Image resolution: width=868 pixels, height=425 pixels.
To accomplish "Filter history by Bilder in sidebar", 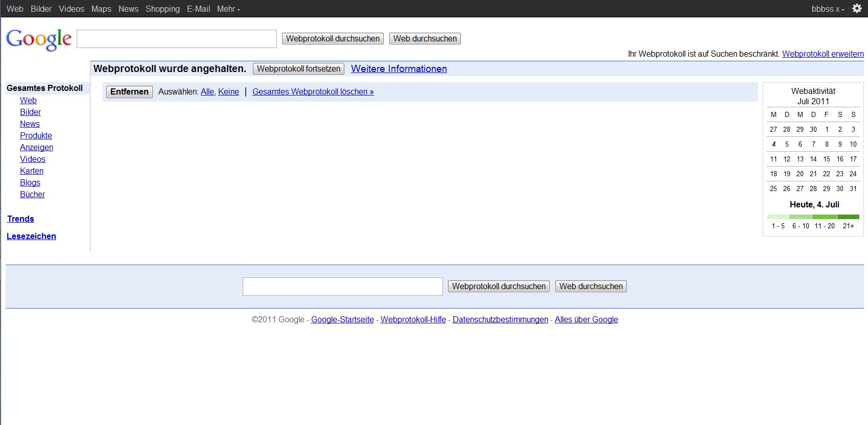I will tap(30, 112).
